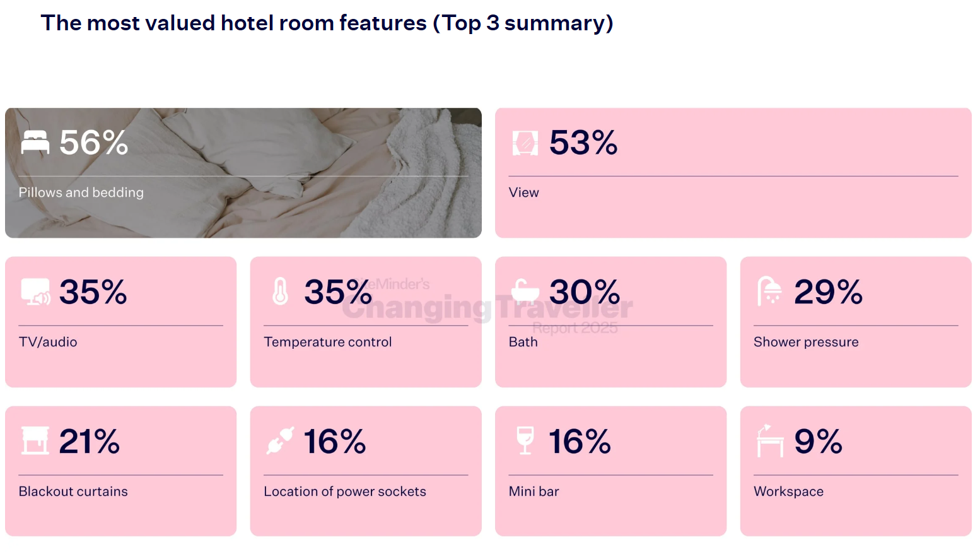Viewport: 980px width, 552px height.
Task: Click the thermometer icon for temperature control
Action: pyautogui.click(x=280, y=291)
